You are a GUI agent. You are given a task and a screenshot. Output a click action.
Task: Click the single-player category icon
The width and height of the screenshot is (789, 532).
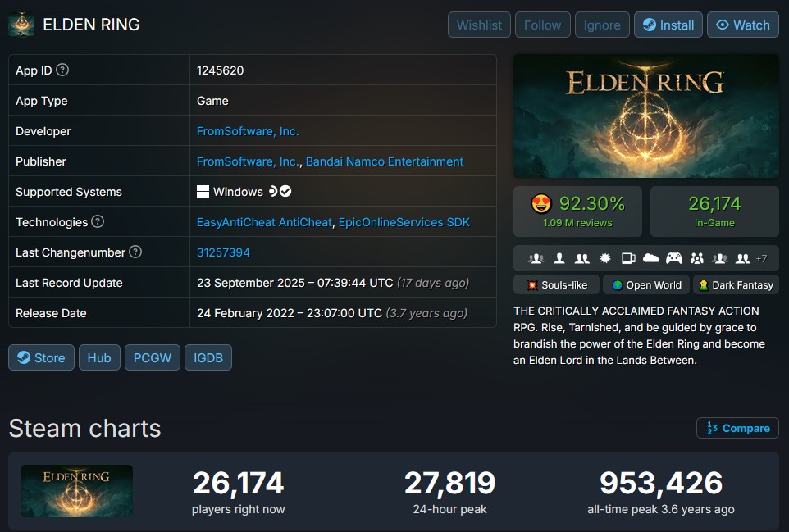click(559, 258)
